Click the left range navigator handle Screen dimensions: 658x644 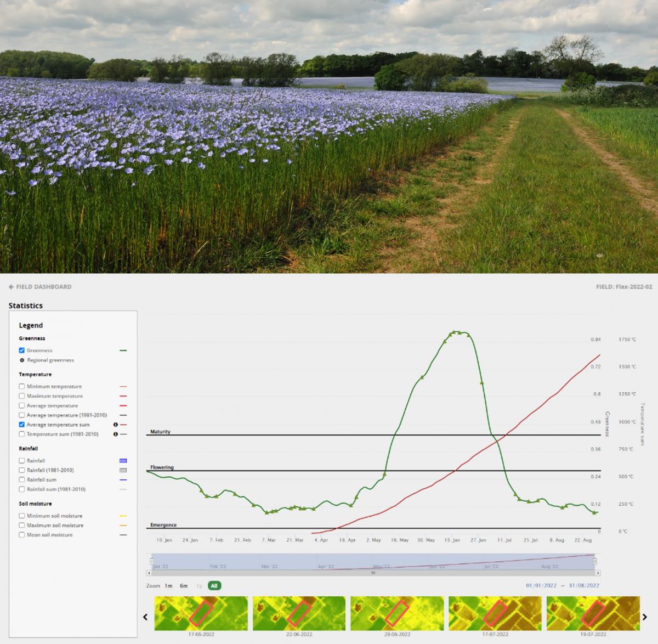click(x=152, y=561)
